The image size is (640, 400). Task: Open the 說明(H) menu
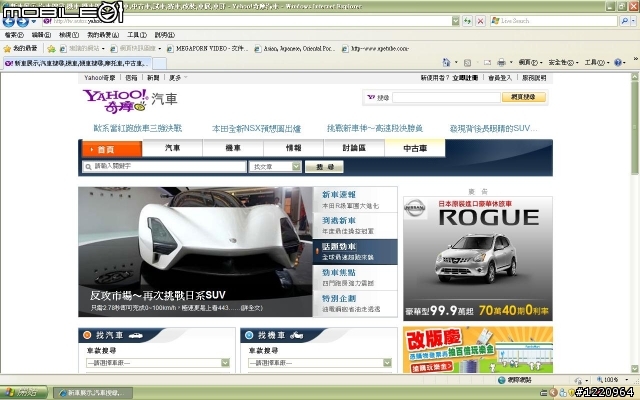point(164,35)
